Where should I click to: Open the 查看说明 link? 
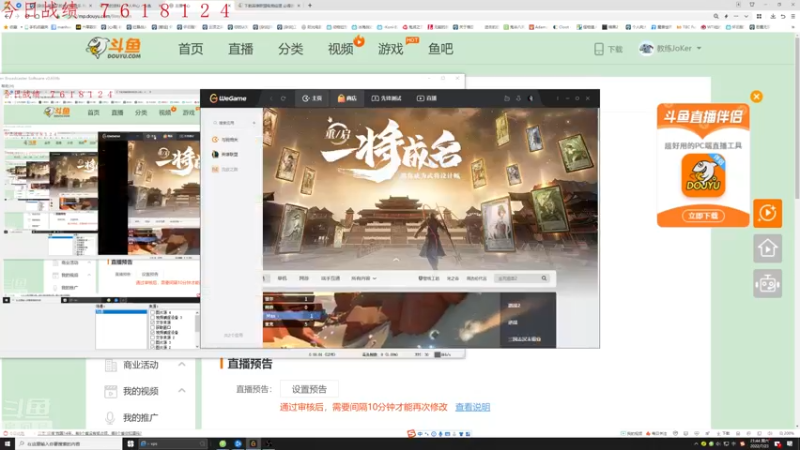pos(472,407)
